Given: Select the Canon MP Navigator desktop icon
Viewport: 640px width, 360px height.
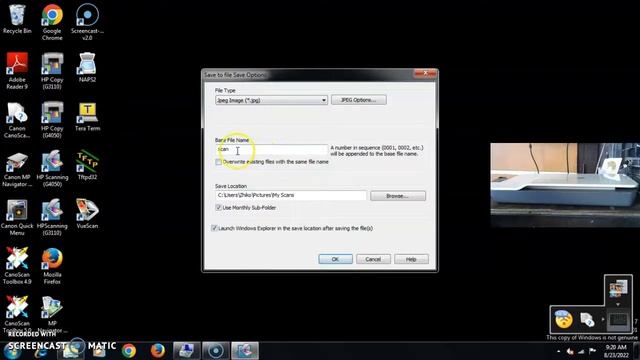Looking at the screenshot, I should click(17, 169).
